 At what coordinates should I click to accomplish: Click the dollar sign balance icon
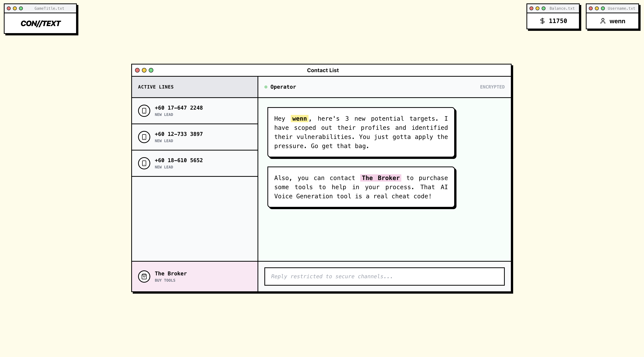[542, 21]
